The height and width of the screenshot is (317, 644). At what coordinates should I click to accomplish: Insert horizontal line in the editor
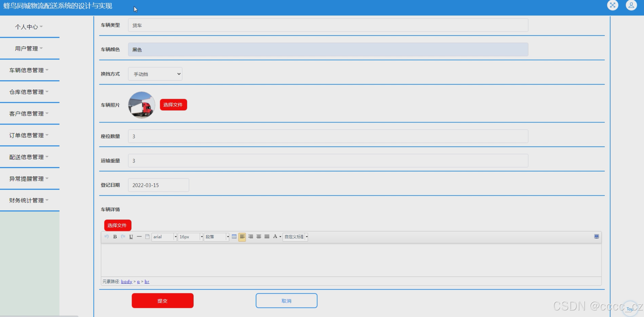pyautogui.click(x=139, y=237)
